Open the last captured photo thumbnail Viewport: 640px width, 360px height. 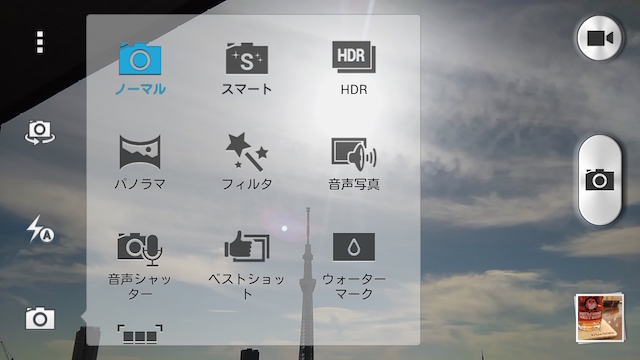tap(600, 318)
